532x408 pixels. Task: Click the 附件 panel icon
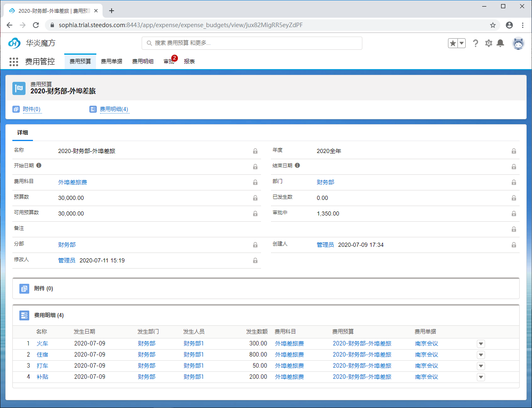[24, 288]
